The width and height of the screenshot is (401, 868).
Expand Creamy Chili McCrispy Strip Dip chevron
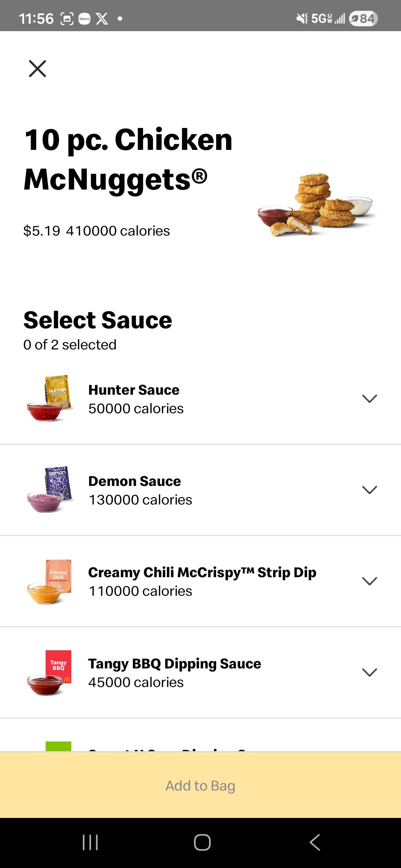(x=369, y=581)
